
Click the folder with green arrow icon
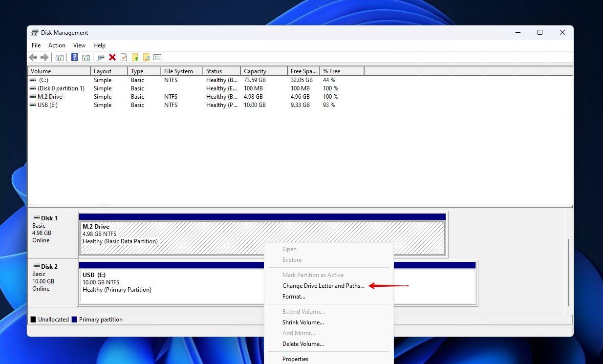click(x=135, y=57)
